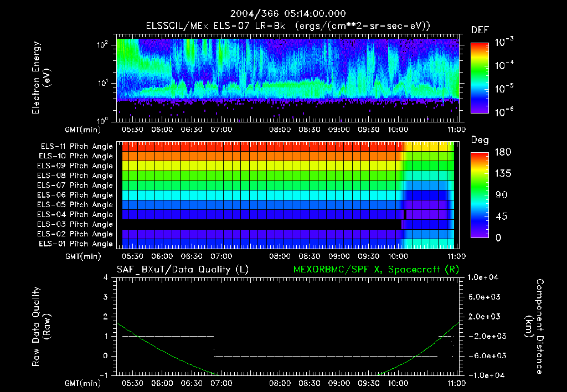Click the green MEXORBMC/SPF X, Spacecraft (R) label
The image size is (567, 392).
point(376,270)
